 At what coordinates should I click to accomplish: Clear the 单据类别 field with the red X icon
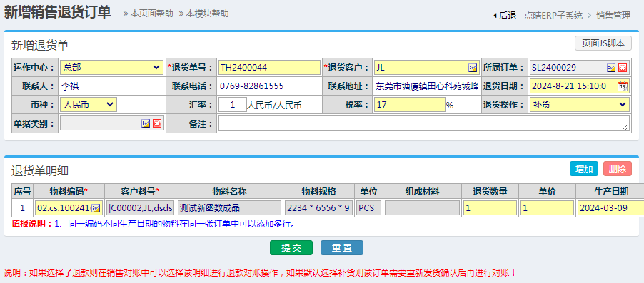(x=157, y=123)
